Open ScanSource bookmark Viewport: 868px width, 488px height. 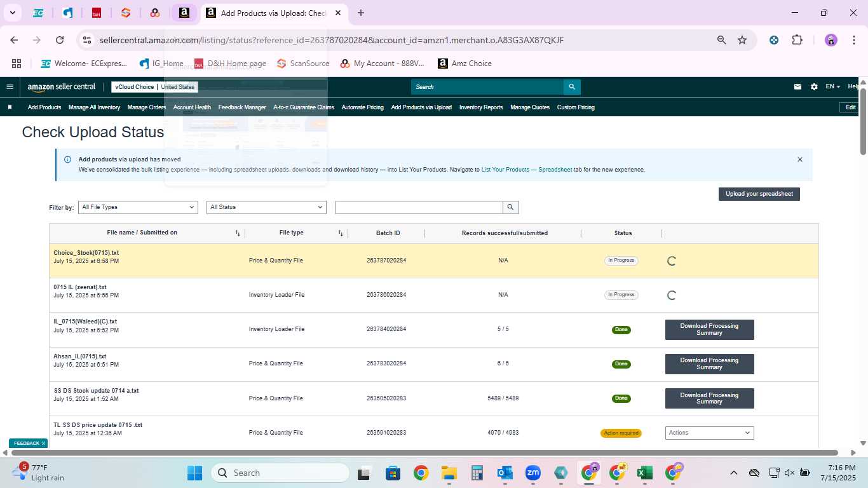point(303,64)
